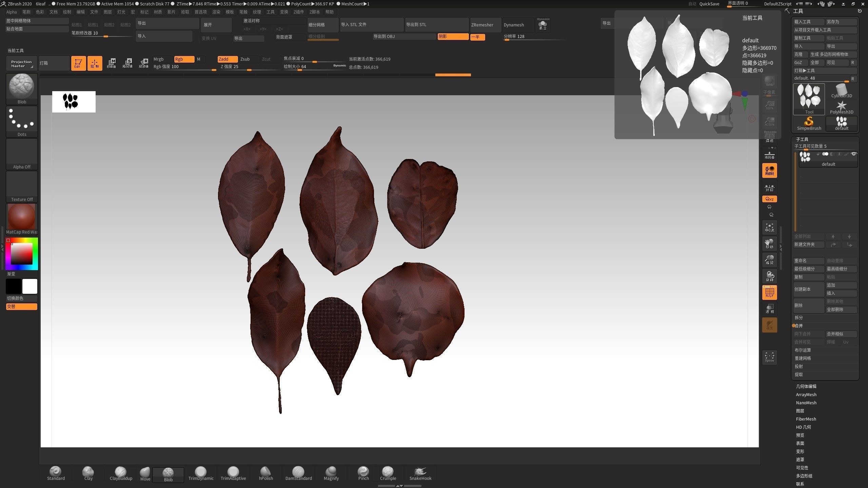Image resolution: width=868 pixels, height=488 pixels.
Task: Enable Mrgb painting mode
Action: click(x=162, y=59)
